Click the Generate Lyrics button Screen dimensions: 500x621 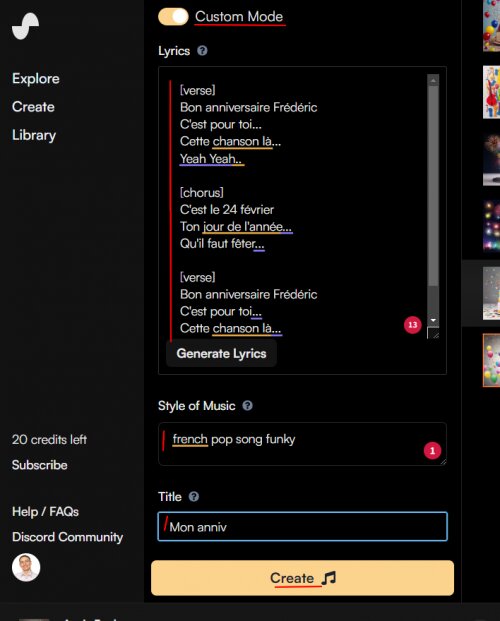221,353
